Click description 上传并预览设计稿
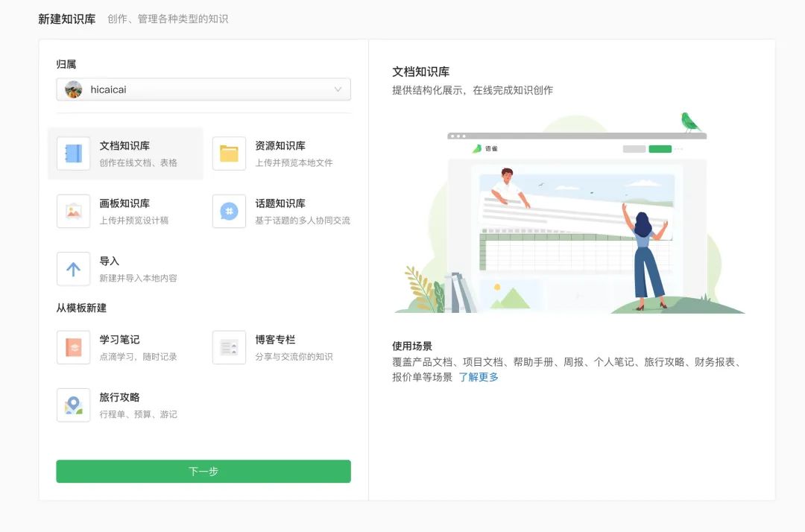This screenshot has height=532, width=805. [134, 220]
